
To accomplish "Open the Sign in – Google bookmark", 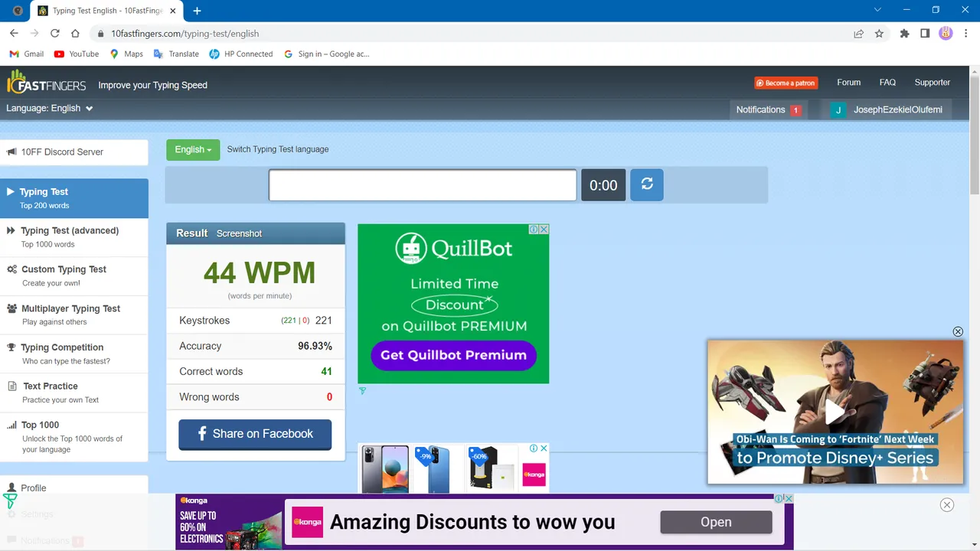I will click(326, 54).
